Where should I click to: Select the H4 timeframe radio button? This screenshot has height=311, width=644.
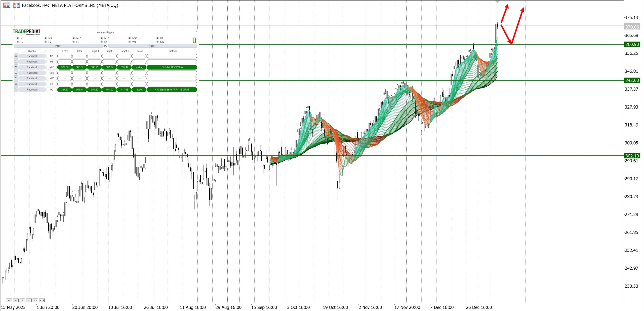[x=46, y=42]
